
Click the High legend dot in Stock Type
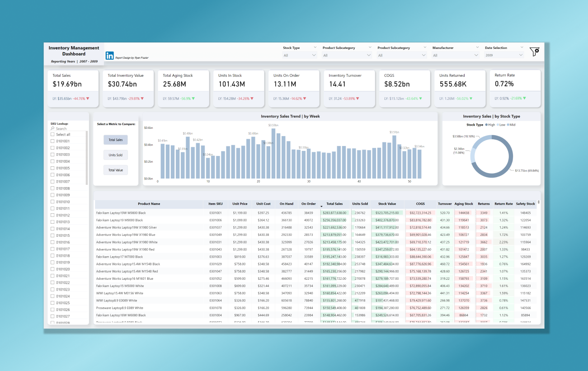coord(486,125)
